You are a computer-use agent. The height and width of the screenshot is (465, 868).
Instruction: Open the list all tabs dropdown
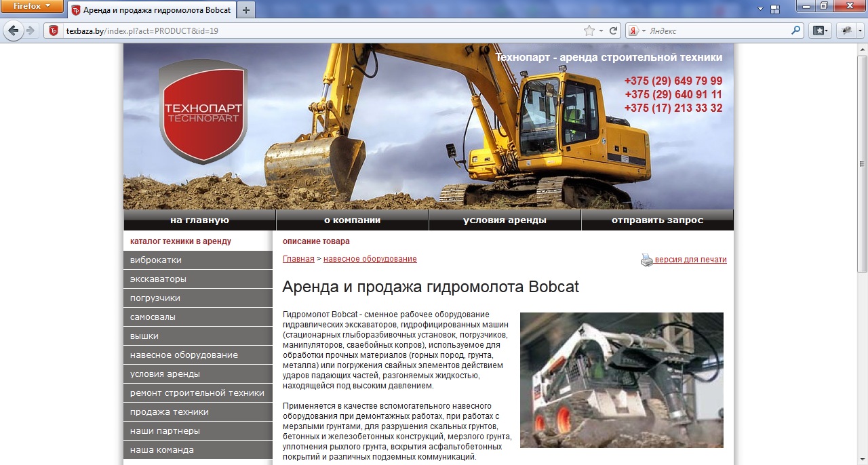[x=761, y=9]
